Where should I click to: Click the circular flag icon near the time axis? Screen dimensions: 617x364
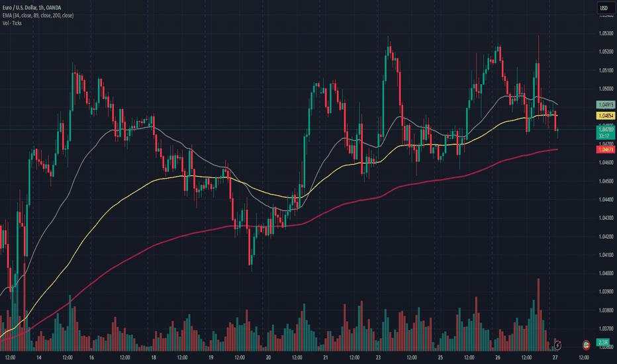click(586, 344)
